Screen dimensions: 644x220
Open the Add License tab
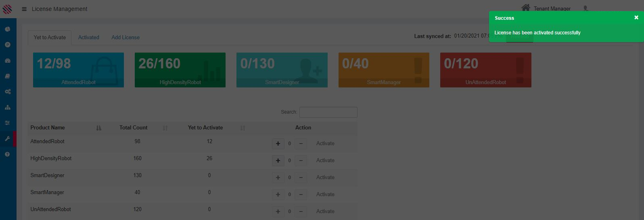pos(125,37)
